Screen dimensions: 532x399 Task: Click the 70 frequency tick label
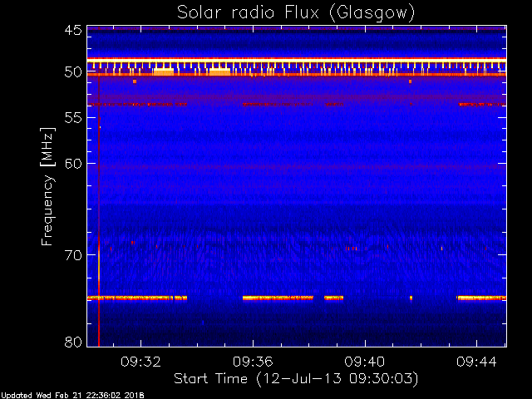click(x=73, y=255)
